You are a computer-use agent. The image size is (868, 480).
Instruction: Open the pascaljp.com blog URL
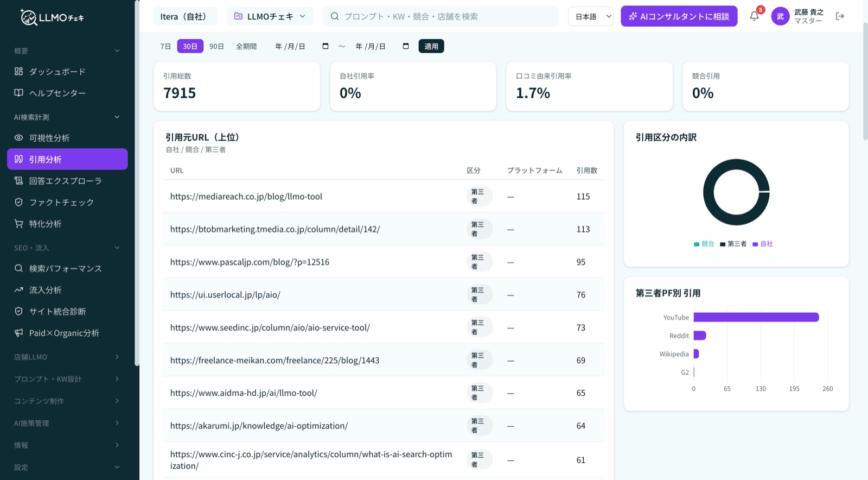(x=250, y=262)
